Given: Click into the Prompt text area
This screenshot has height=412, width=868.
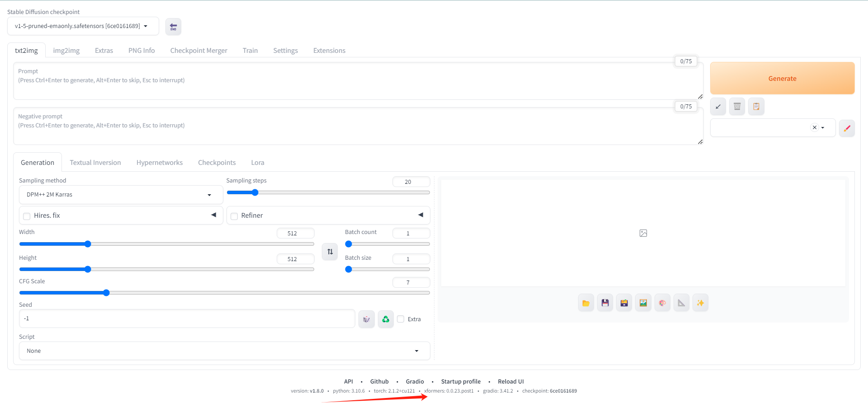Looking at the screenshot, I should [359, 81].
